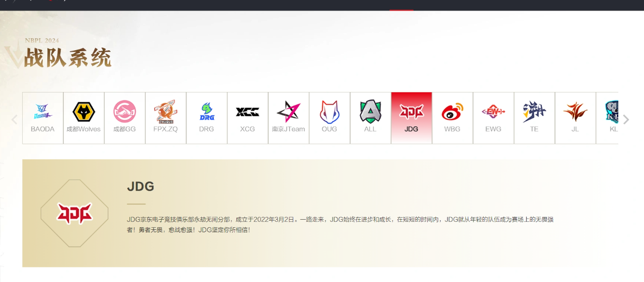This screenshot has width=644, height=282.
Task: Select the DRG dragon logo
Action: pos(206,112)
